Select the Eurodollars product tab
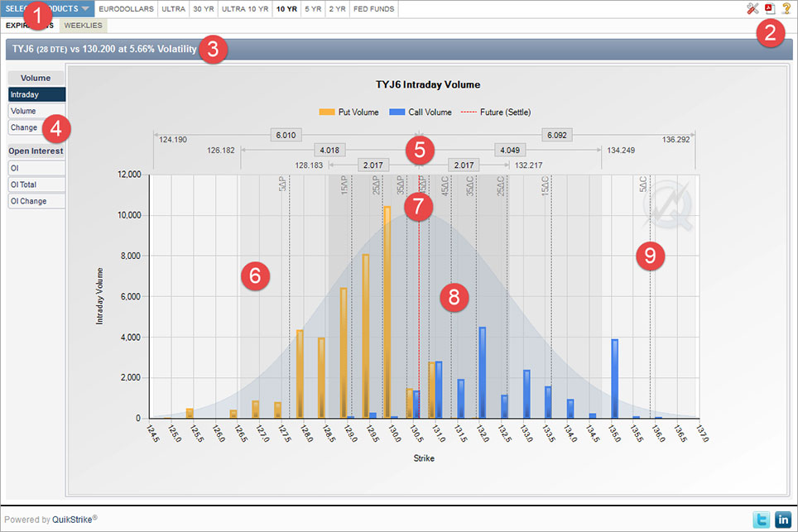798x532 pixels. [x=127, y=9]
